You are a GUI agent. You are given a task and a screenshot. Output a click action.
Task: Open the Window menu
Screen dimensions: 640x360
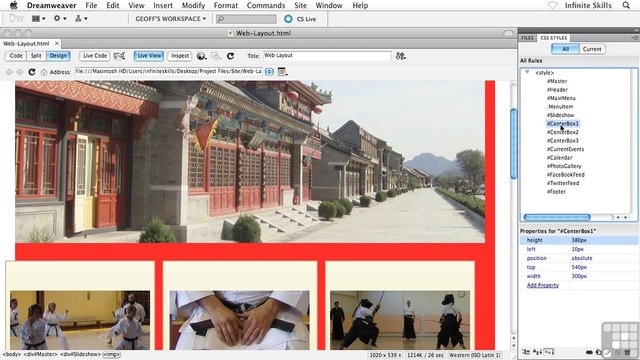click(329, 5)
